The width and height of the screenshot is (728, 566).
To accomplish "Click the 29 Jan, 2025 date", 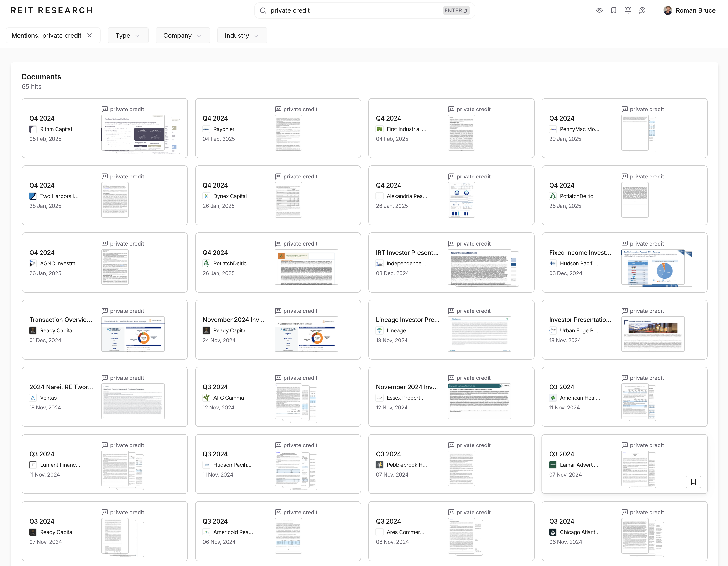I will tap(565, 139).
